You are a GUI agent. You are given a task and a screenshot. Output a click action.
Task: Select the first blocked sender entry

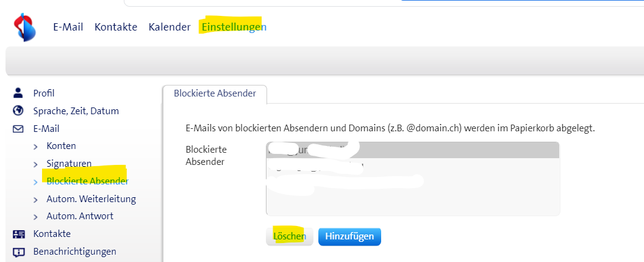tap(412, 150)
